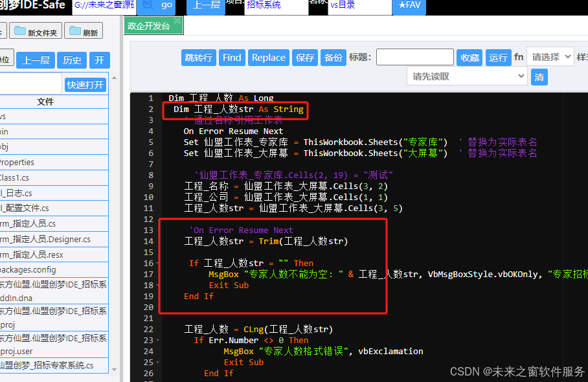Click the 开 button in sidebar
This screenshot has width=588, height=382.
coord(99,60)
